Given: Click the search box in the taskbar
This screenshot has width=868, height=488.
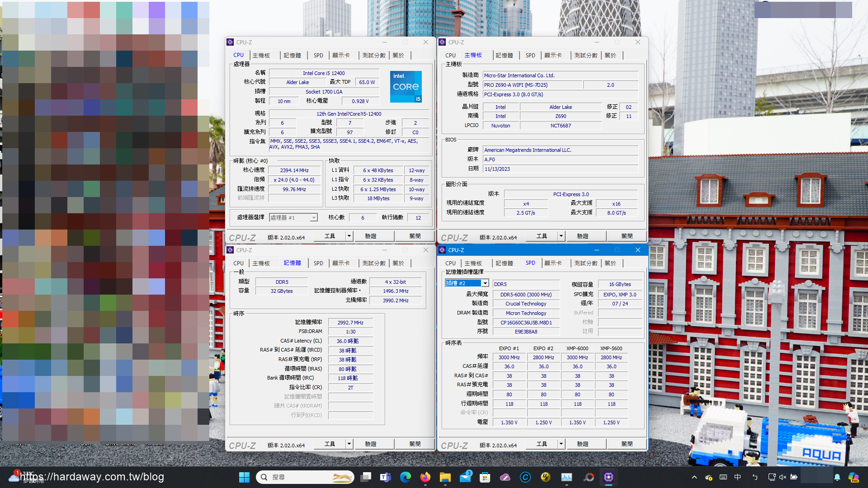Looking at the screenshot, I should click(305, 477).
